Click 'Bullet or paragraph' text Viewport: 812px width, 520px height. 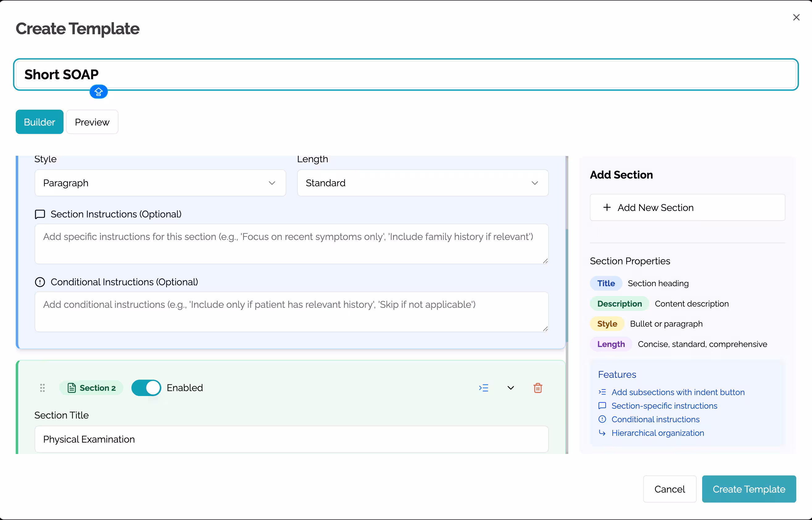click(x=666, y=324)
